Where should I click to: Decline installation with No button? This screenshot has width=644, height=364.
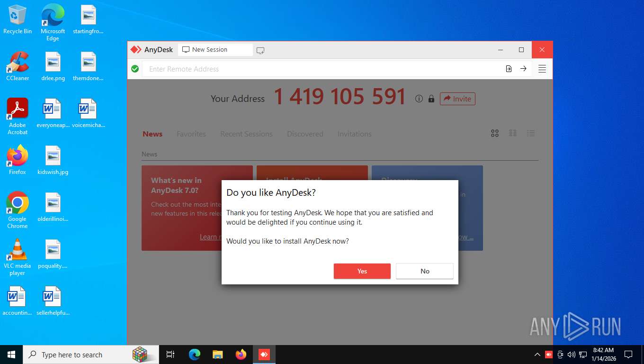coord(425,271)
